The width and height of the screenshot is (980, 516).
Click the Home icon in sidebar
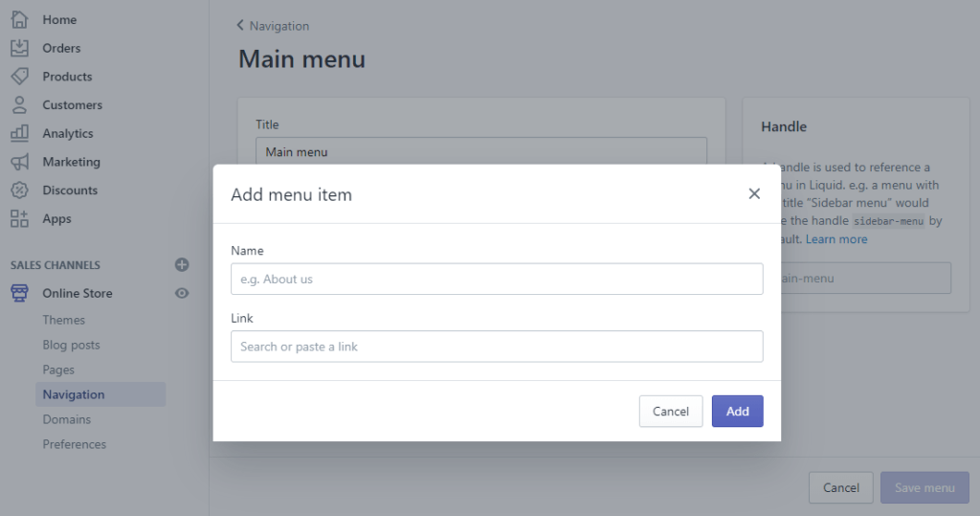(19, 19)
